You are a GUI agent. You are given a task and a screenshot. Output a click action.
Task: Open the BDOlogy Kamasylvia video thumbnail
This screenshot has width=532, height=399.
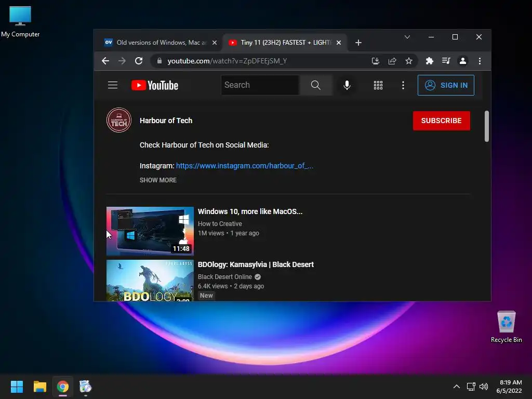150,280
